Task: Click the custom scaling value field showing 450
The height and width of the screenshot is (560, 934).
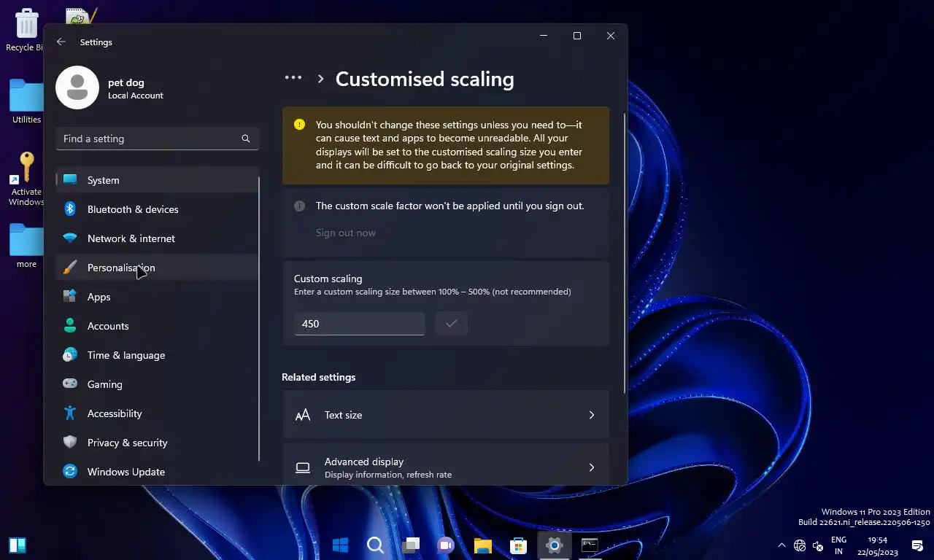Action: tap(359, 324)
